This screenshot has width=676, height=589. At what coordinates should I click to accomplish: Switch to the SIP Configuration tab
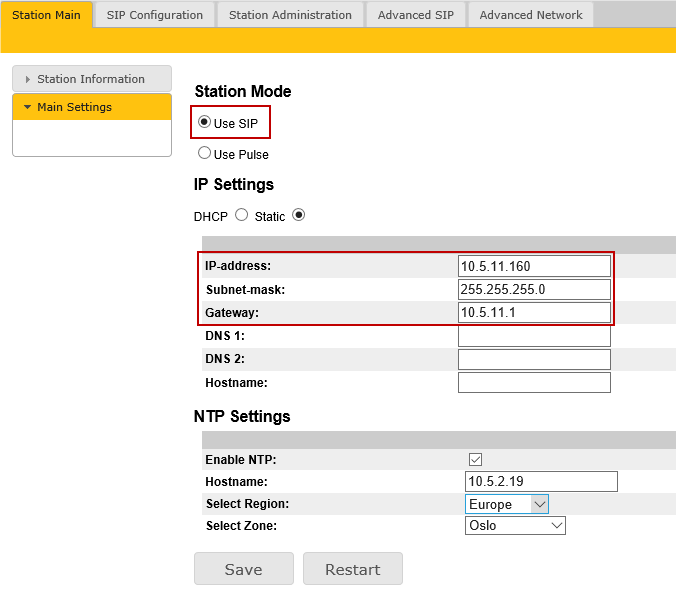[x=154, y=15]
